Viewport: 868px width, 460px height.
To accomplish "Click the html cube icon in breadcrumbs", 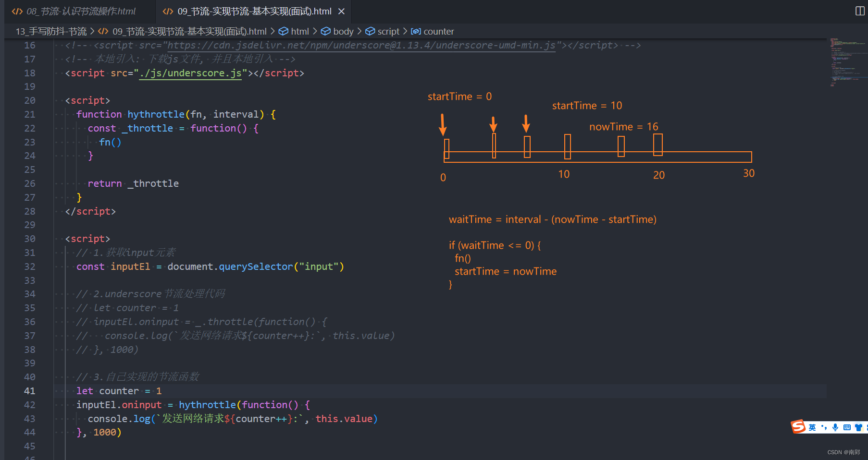I will point(284,31).
